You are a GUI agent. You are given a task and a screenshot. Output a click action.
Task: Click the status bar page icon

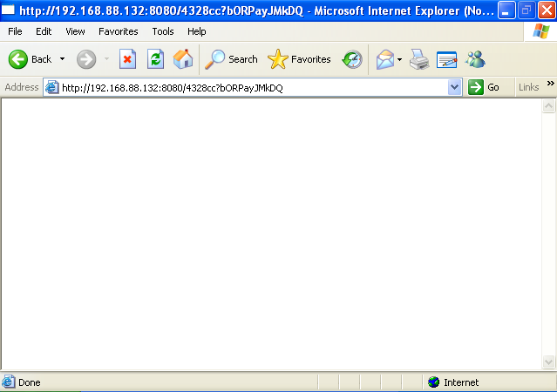[8, 382]
